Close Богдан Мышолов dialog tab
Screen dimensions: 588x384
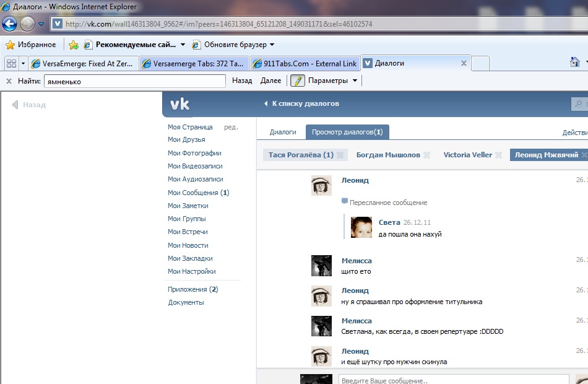[426, 155]
